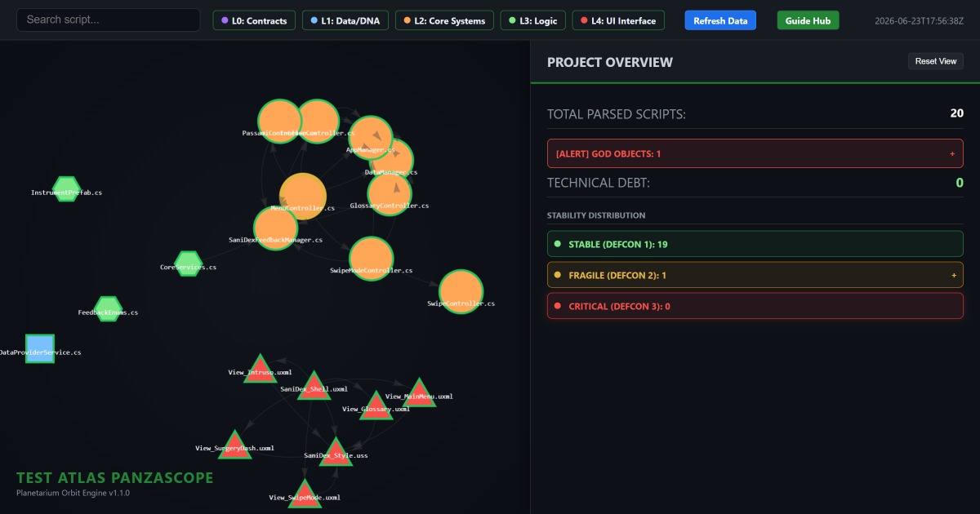Expand the God Objects alert row

[x=755, y=153]
